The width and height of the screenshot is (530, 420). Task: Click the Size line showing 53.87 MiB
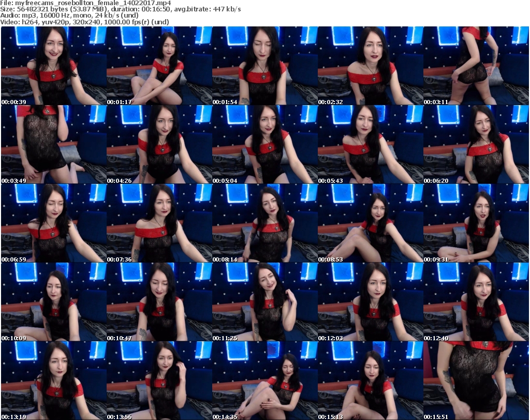tap(120, 9)
